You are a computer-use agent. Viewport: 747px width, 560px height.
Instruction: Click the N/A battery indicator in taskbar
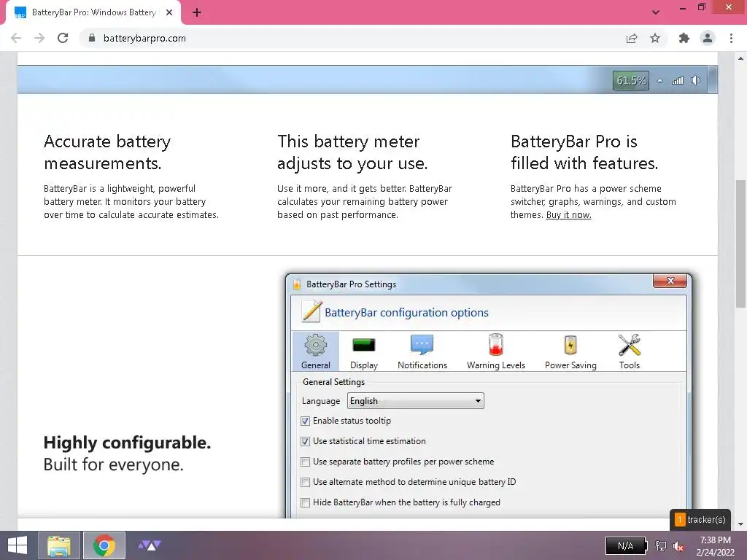[x=626, y=546]
